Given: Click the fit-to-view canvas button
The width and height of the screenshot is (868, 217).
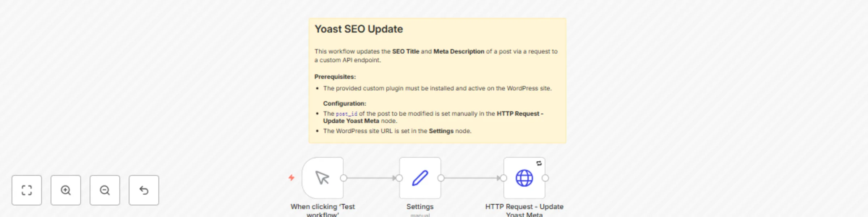Looking at the screenshot, I should click(27, 190).
